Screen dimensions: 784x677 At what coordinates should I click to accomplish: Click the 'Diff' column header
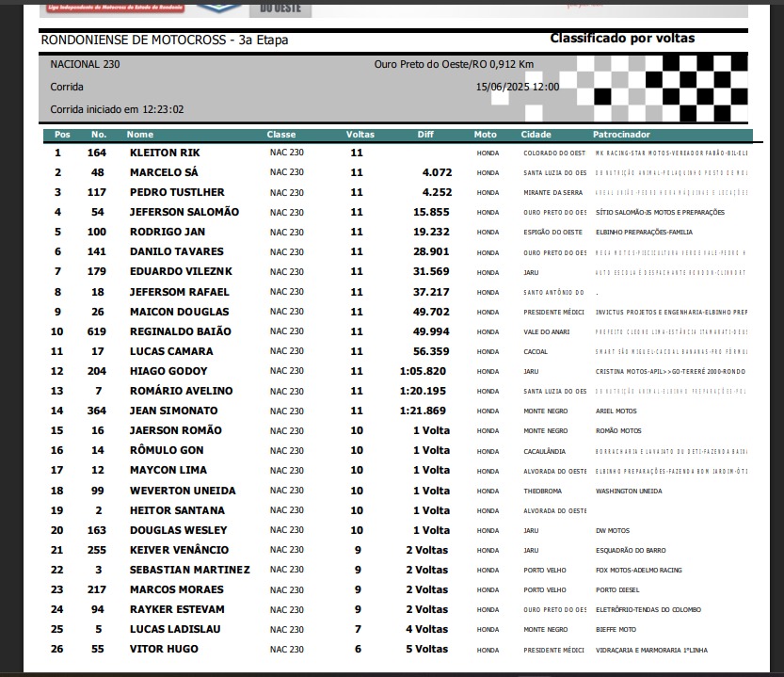[425, 135]
